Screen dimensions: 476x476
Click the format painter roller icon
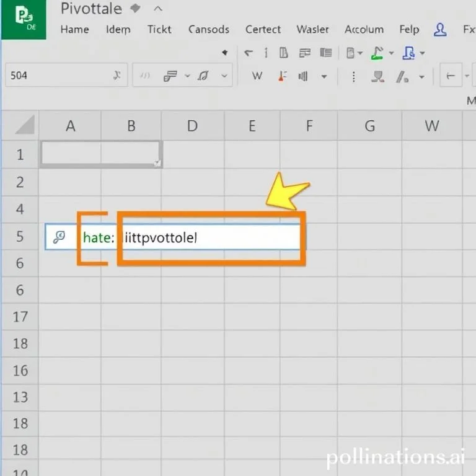pos(170,76)
